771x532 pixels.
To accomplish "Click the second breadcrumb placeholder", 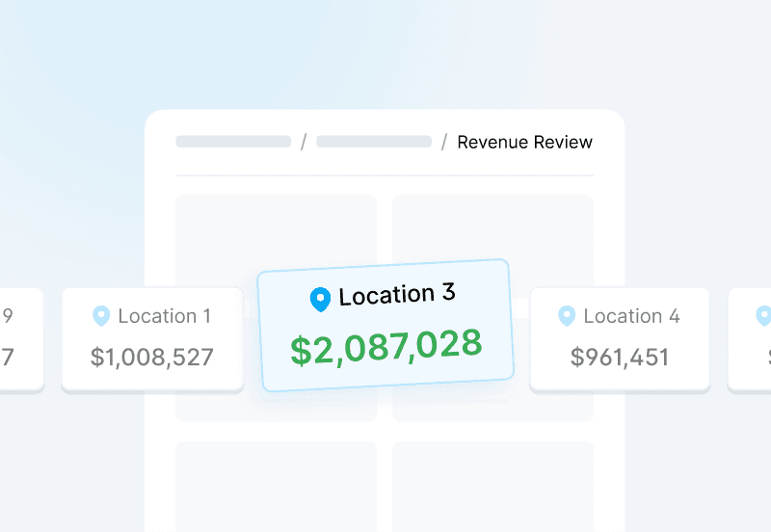I will (374, 142).
